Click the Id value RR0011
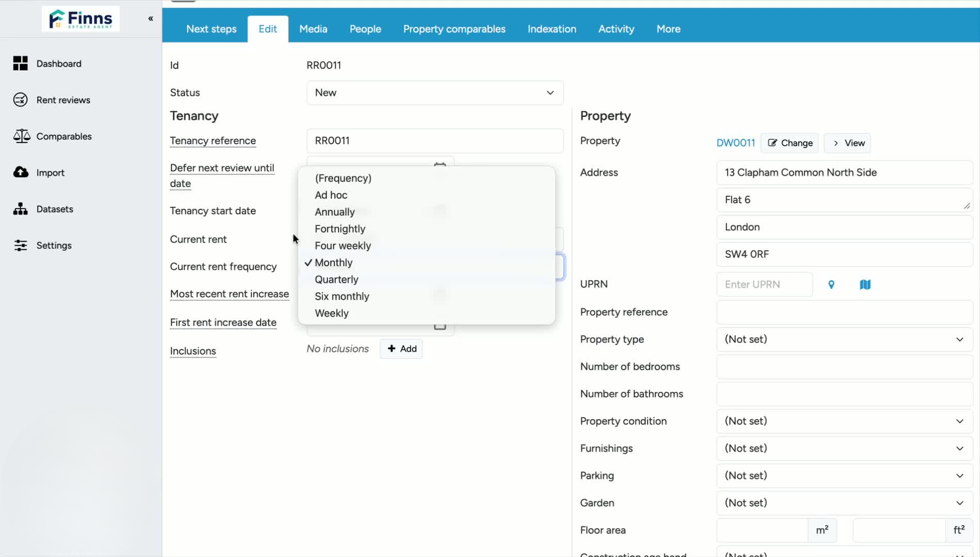The image size is (980, 557). pyautogui.click(x=324, y=65)
